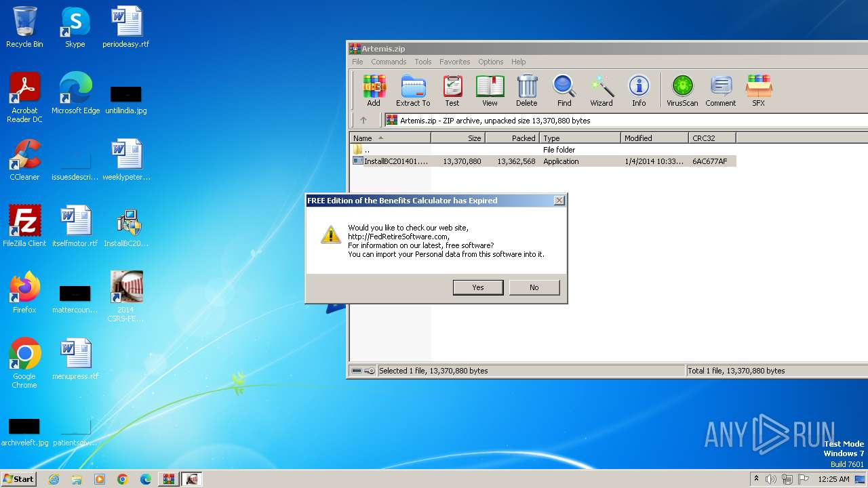Open FileZilla Client desktop shortcut
The height and width of the screenshot is (488, 868).
click(x=24, y=226)
